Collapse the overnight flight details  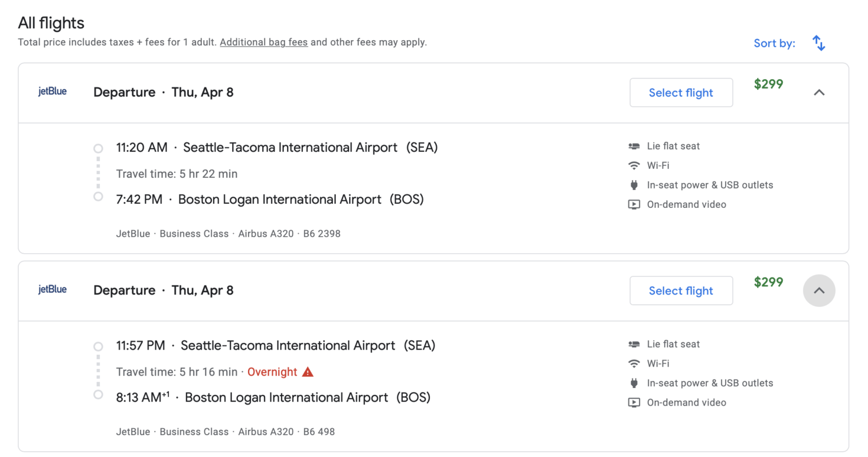(x=819, y=290)
